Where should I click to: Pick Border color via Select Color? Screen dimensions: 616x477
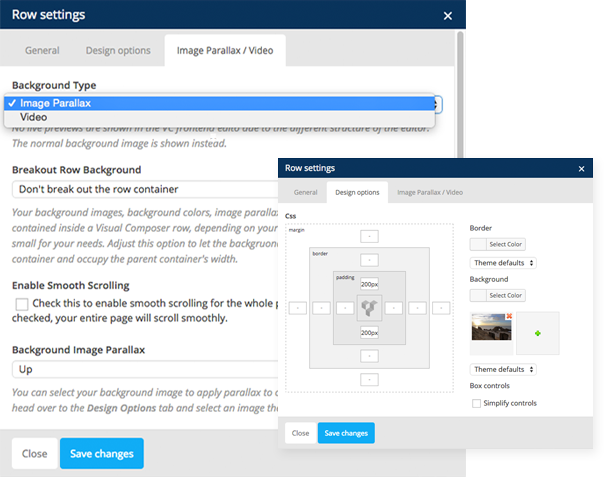[497, 244]
